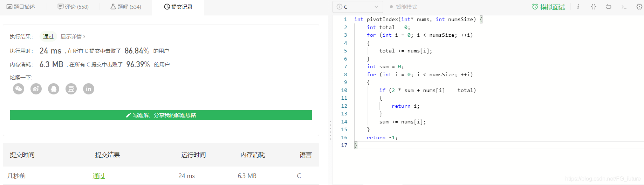Image resolution: width=644 pixels, height=185 pixels.
Task: Click the clock icon on 提交记录 tab
Action: pos(167,7)
